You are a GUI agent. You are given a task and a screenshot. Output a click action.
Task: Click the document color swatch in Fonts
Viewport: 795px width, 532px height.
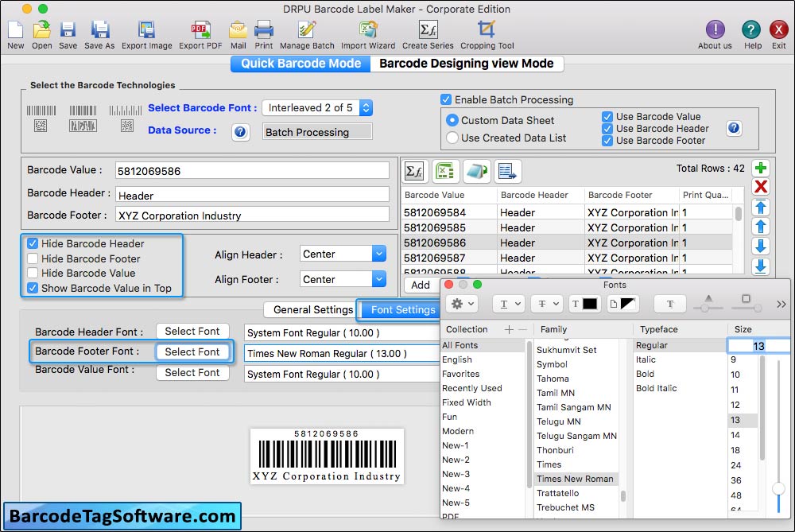[622, 304]
